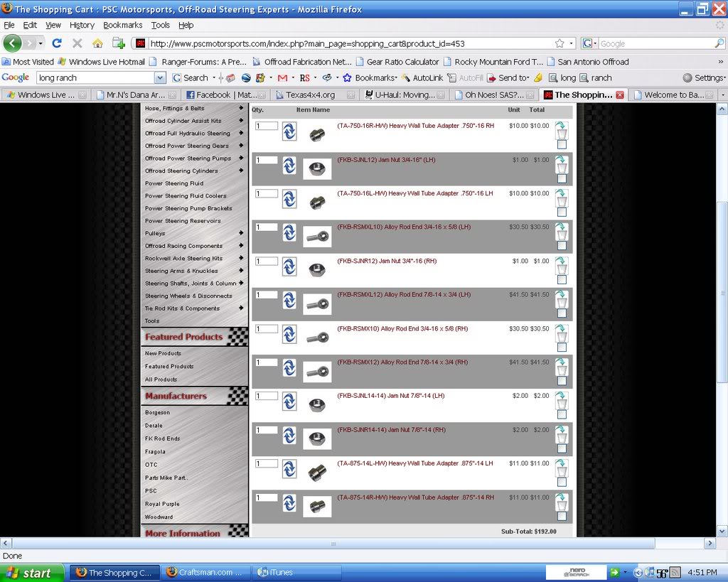Delete icon for TA-875-14L-HW tube adapter
The height and width of the screenshot is (582, 728).
[x=562, y=468]
